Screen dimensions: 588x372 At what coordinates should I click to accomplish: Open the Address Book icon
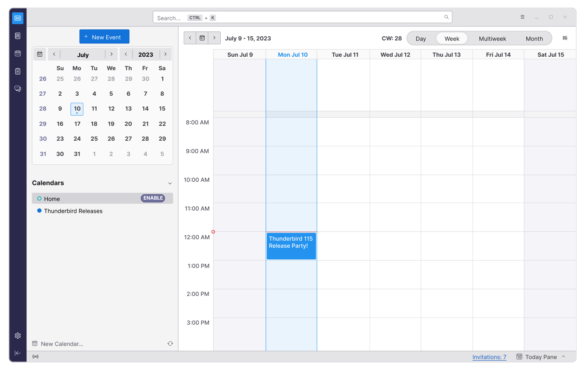(18, 36)
